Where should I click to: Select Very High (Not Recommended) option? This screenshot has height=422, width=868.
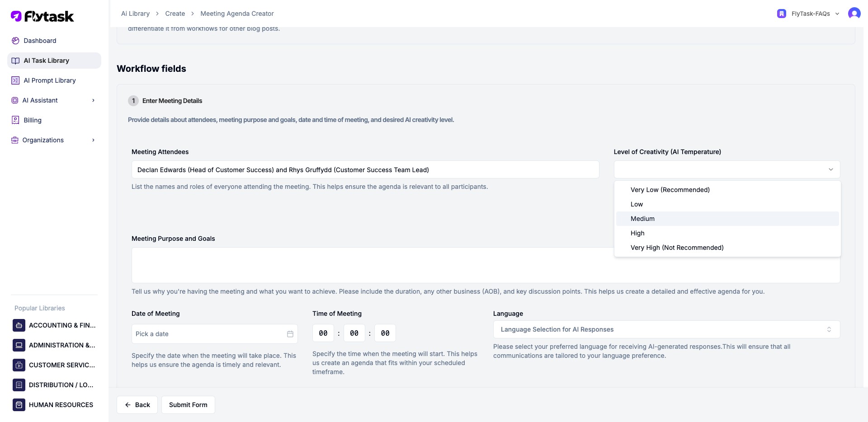click(727, 248)
